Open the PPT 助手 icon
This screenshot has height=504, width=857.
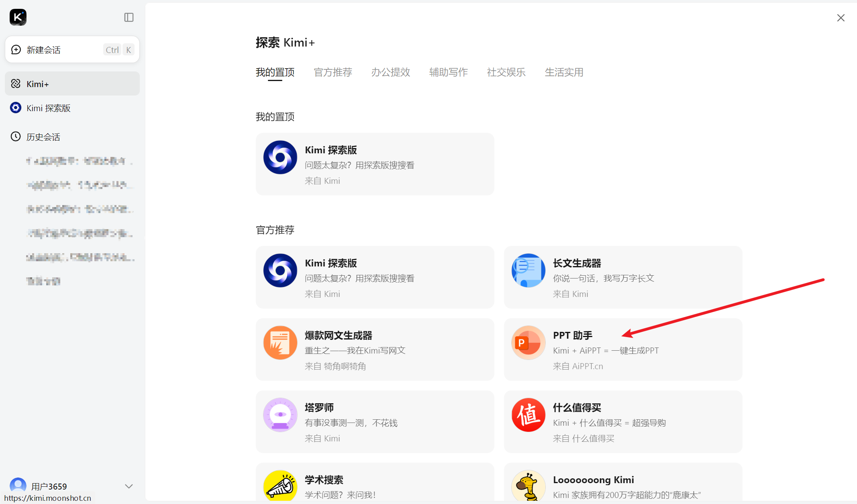pos(528,343)
